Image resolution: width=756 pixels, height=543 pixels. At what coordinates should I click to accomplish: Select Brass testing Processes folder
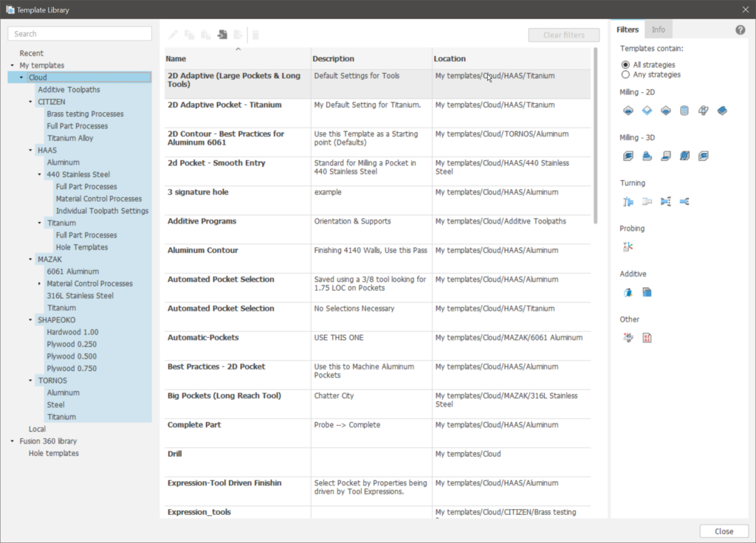[x=85, y=114]
